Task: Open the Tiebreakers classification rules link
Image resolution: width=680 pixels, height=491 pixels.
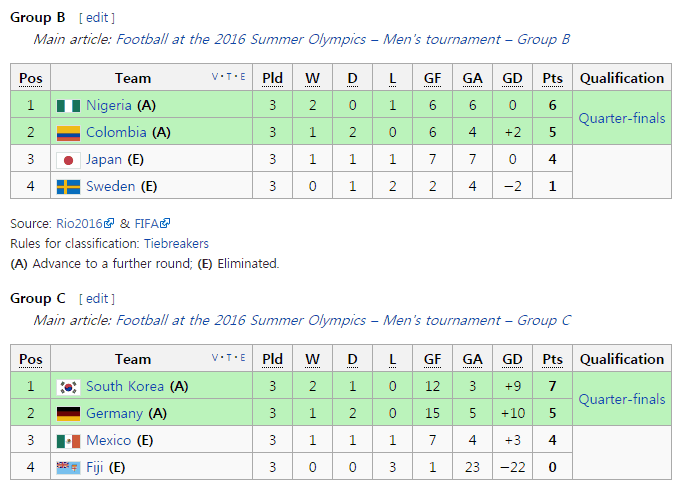Action: 176,243
